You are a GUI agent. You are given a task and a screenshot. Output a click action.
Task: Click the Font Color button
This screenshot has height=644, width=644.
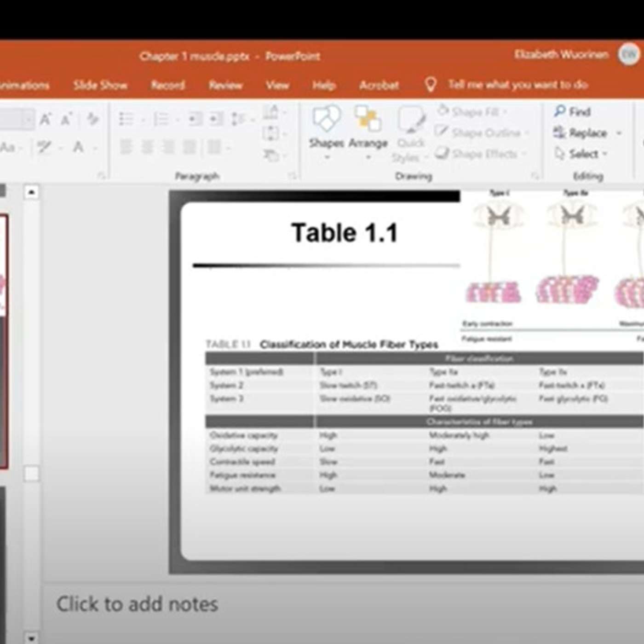coord(79,148)
